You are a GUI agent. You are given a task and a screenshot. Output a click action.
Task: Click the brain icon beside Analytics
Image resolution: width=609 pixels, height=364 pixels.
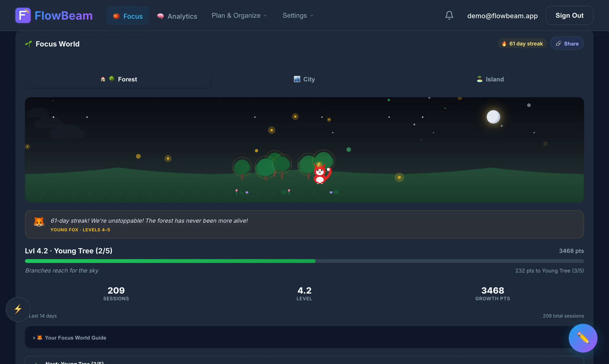[x=160, y=16]
